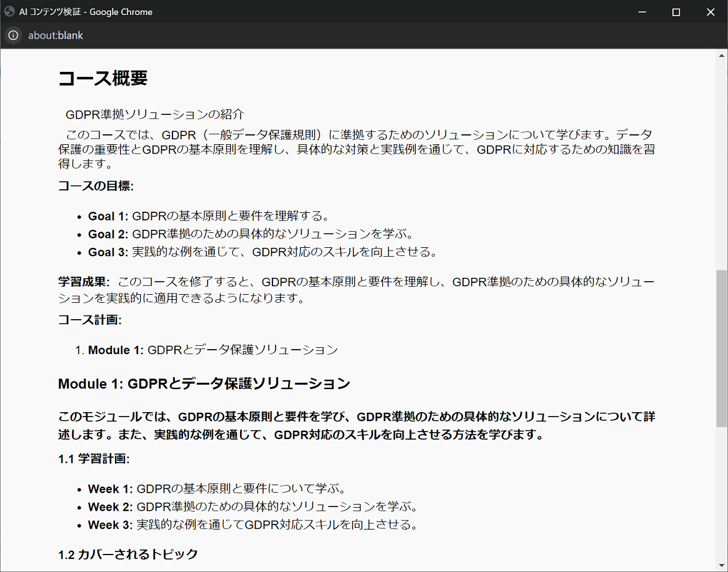Close the AI コンテンツ検証 window

point(711,12)
